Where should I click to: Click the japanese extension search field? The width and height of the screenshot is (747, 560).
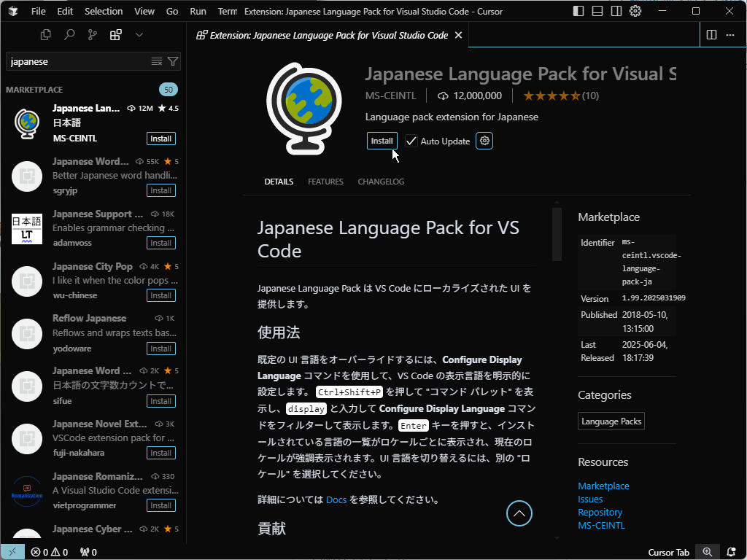pyautogui.click(x=77, y=62)
